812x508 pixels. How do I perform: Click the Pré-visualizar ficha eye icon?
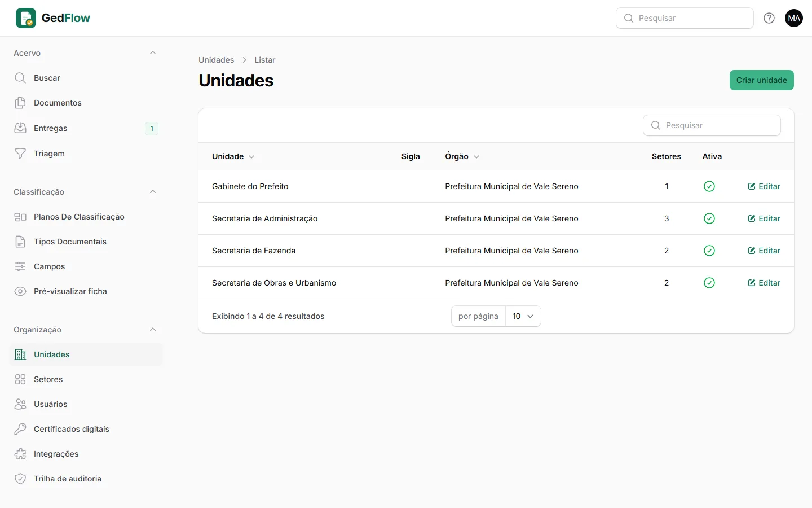click(x=20, y=291)
